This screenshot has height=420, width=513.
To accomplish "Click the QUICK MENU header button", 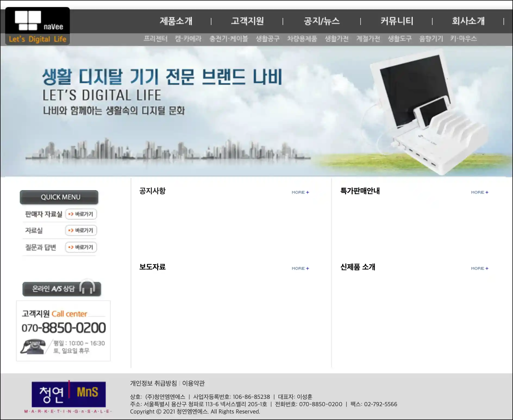I will [59, 197].
